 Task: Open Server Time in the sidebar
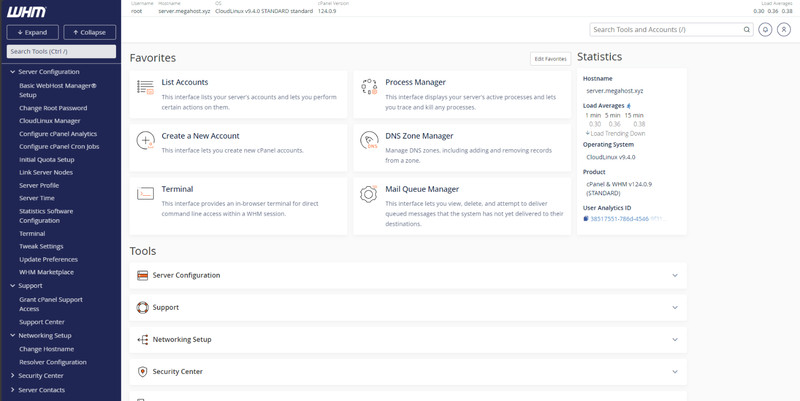click(x=37, y=198)
